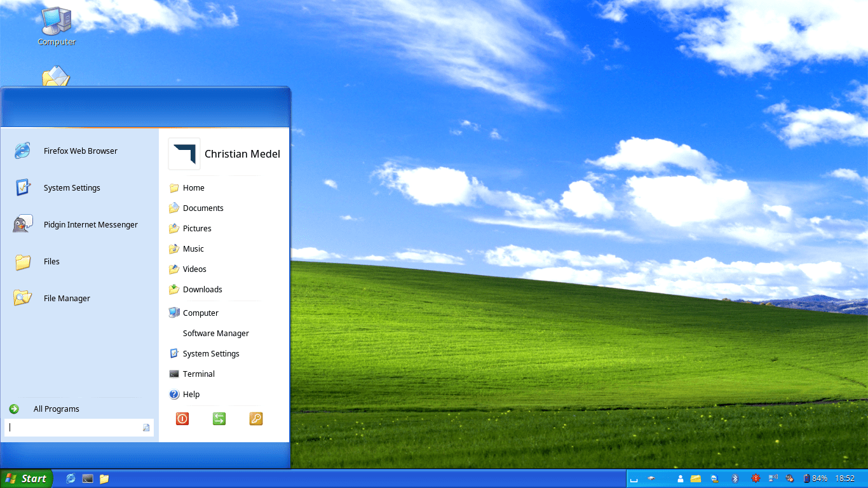This screenshot has height=488, width=868.
Task: Open the terminal launcher in taskbar
Action: [88, 478]
